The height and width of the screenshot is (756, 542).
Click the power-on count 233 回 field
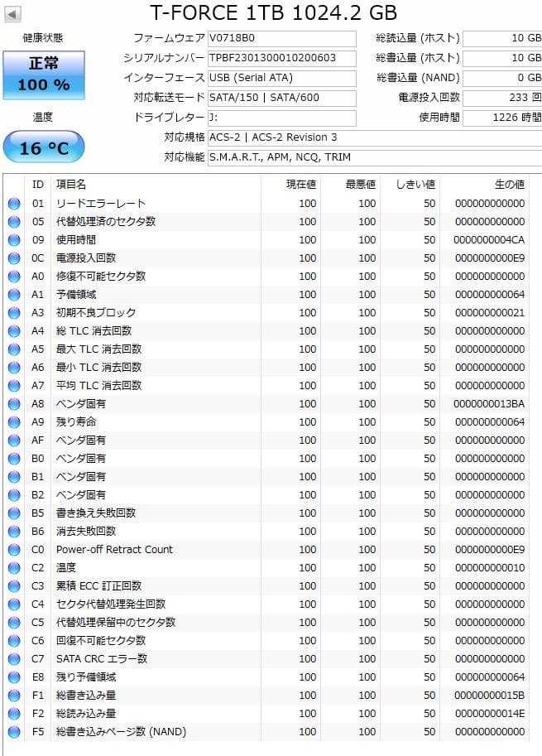[502, 98]
